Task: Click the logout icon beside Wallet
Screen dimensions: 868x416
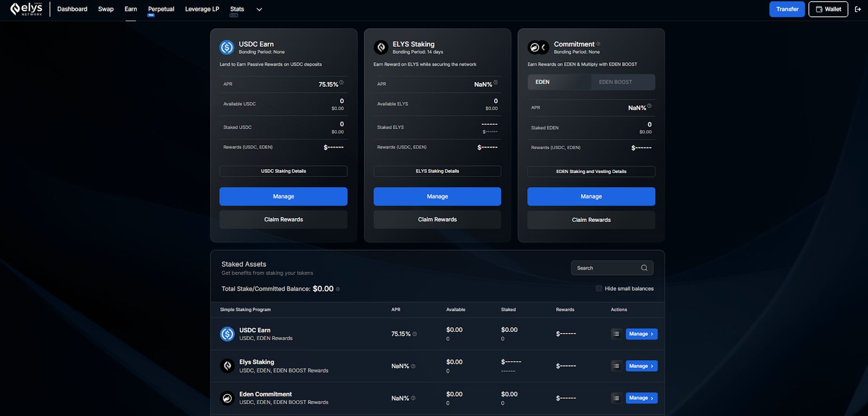Action: (x=858, y=9)
